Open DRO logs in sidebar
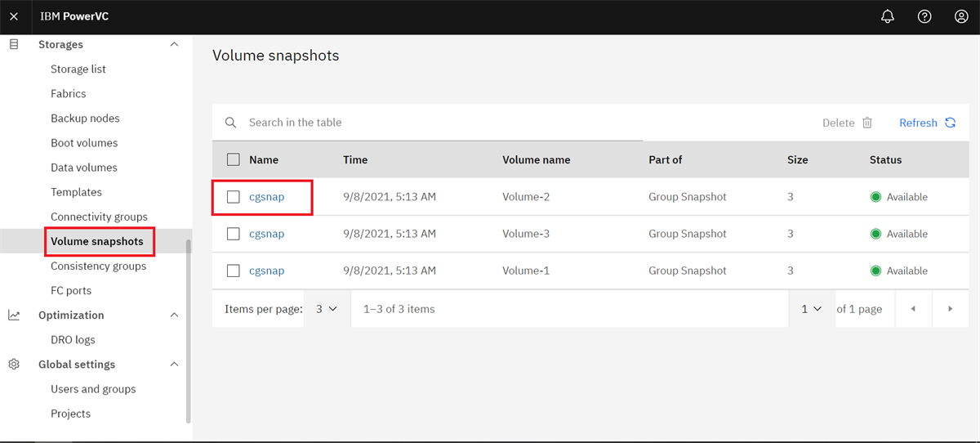This screenshot has width=980, height=443. (73, 340)
